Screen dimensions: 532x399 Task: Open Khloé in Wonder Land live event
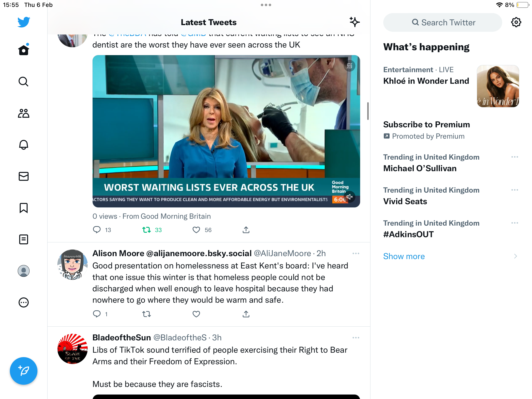426,81
